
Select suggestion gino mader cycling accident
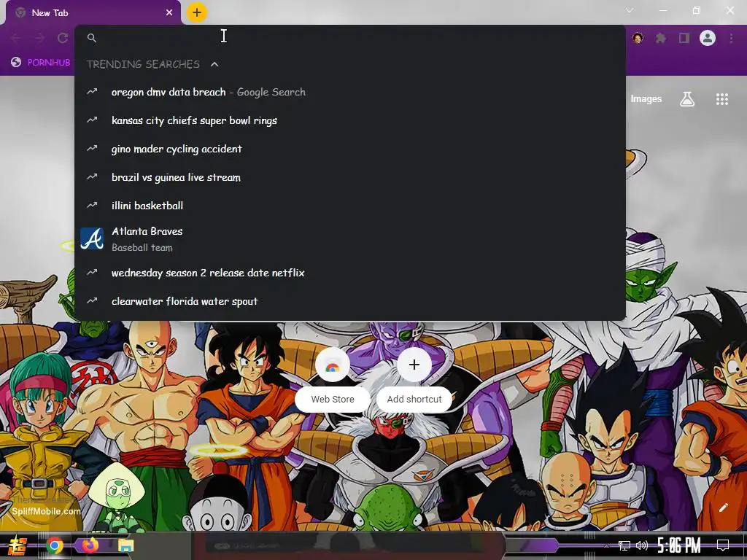pos(349,149)
